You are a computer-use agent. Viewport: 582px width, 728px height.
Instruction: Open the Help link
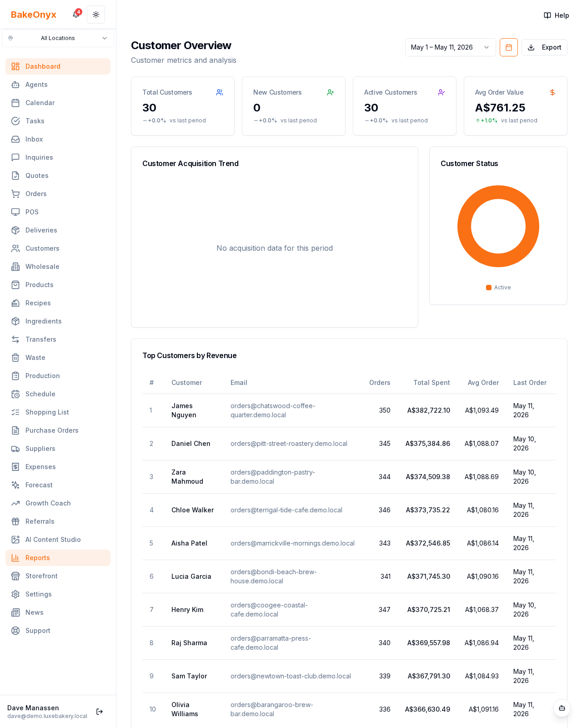(x=557, y=15)
